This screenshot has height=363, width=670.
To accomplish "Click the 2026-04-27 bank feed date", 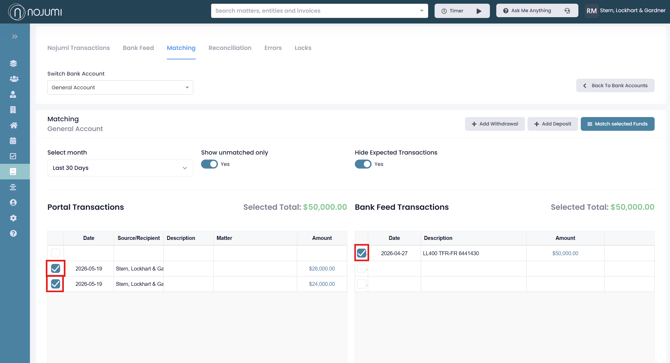I will 394,253.
